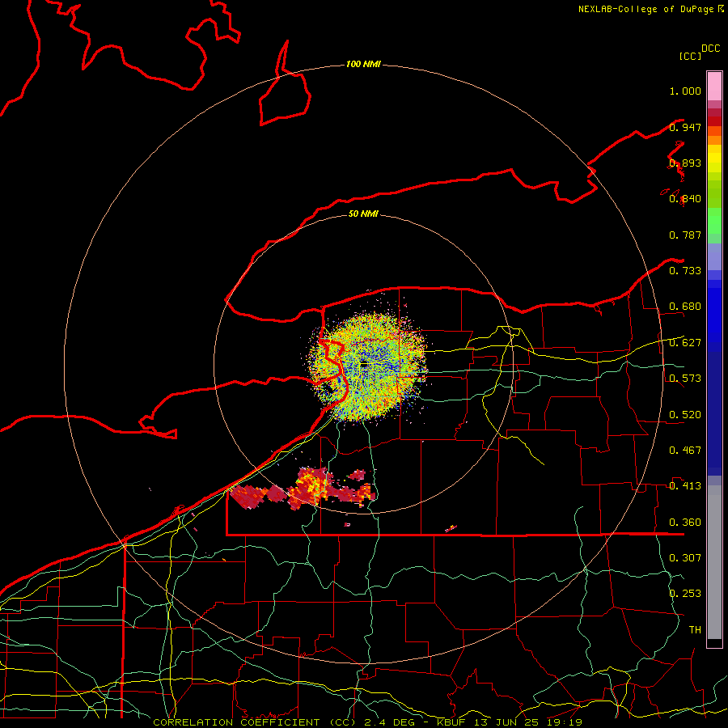
Task: Click the 50 NMI range ring label
Action: [x=363, y=214]
